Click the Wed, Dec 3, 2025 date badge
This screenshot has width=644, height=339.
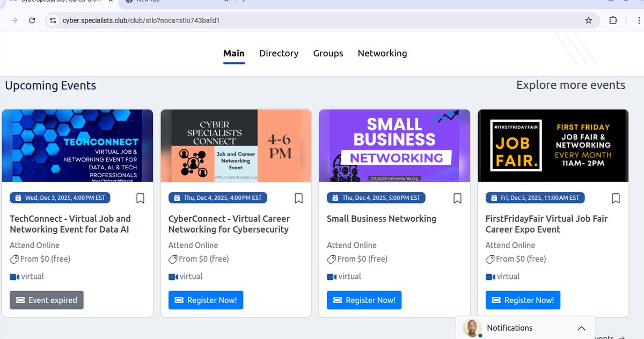tap(60, 198)
